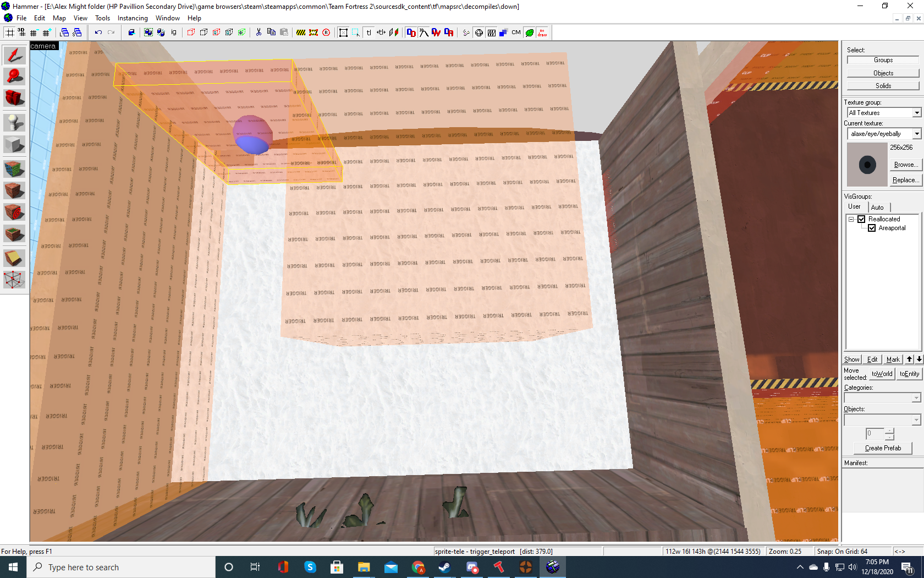Open the Help menu
Viewport: 924px width, 578px height.
(194, 18)
